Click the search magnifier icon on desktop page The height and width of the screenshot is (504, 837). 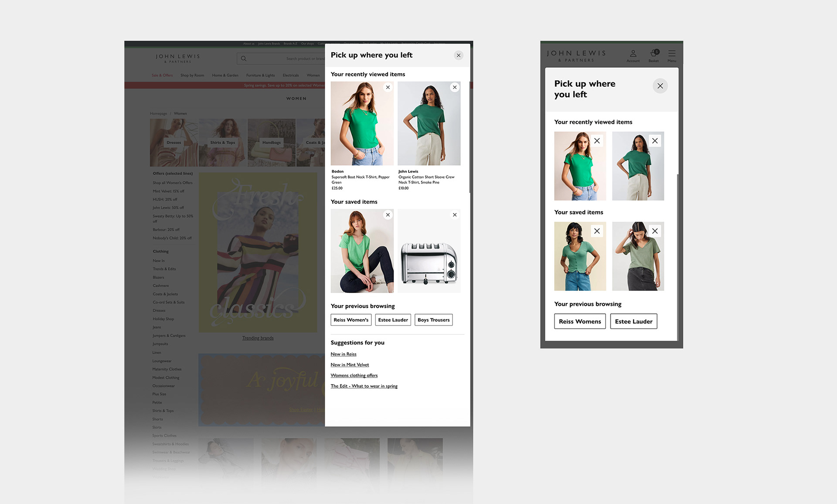[244, 58]
